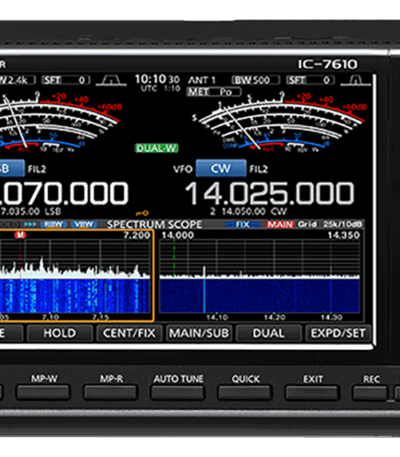Tap the 7.035.00 LSB memory readout

click(31, 211)
